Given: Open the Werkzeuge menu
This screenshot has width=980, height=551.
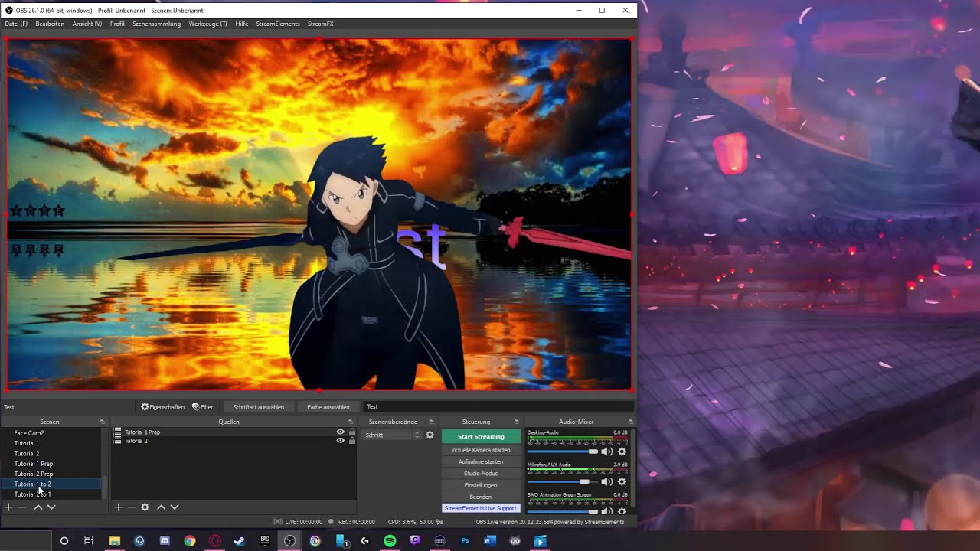Looking at the screenshot, I should coord(208,24).
